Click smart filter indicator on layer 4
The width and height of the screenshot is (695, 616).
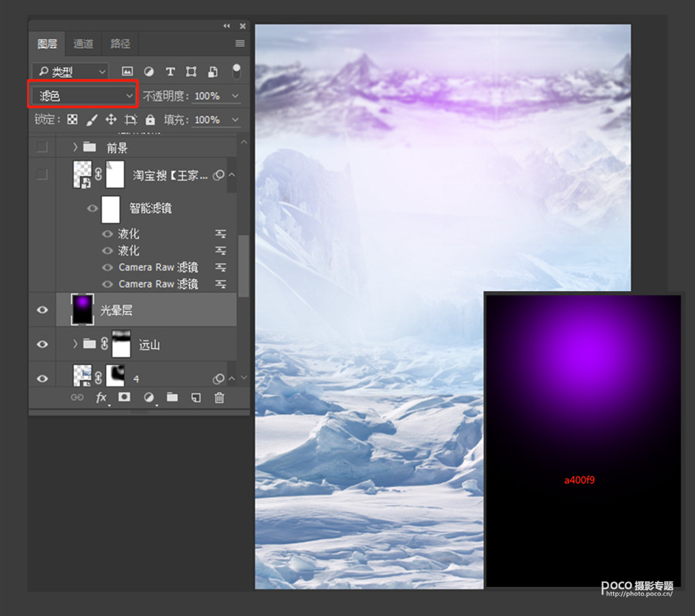[219, 378]
